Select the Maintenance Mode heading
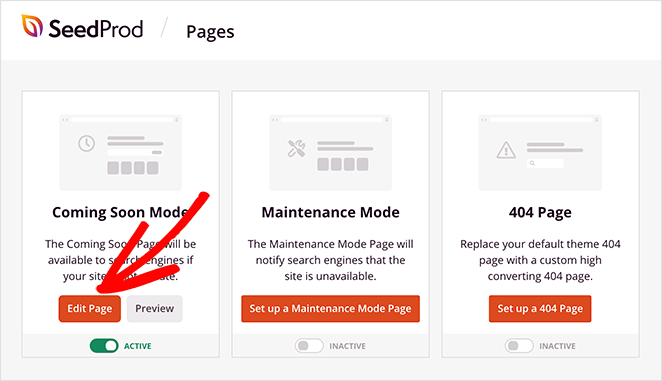The width and height of the screenshot is (662, 381). pos(330,212)
